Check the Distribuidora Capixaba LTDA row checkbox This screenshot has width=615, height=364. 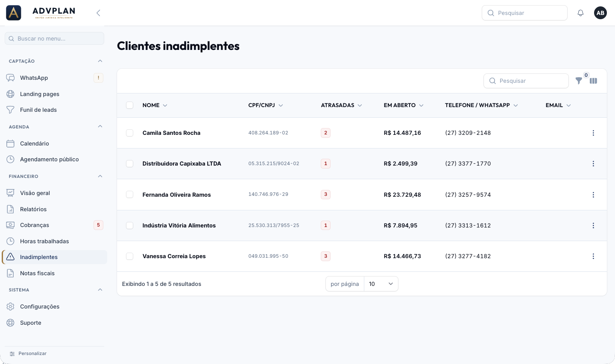(x=130, y=163)
